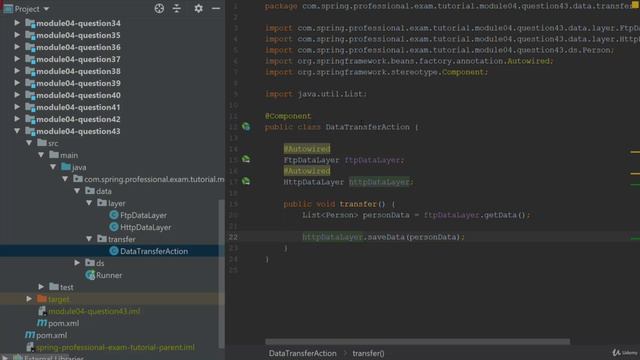Image resolution: width=640 pixels, height=360 pixels.
Task: Click saveData call in editor line 22
Action: (387, 237)
